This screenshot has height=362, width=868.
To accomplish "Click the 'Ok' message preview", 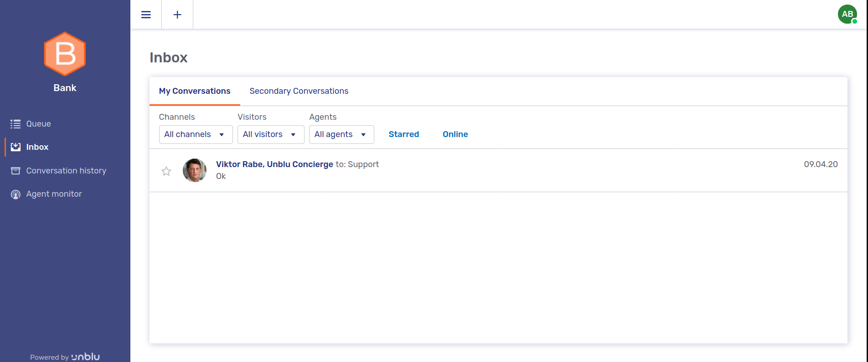I will coord(221,176).
